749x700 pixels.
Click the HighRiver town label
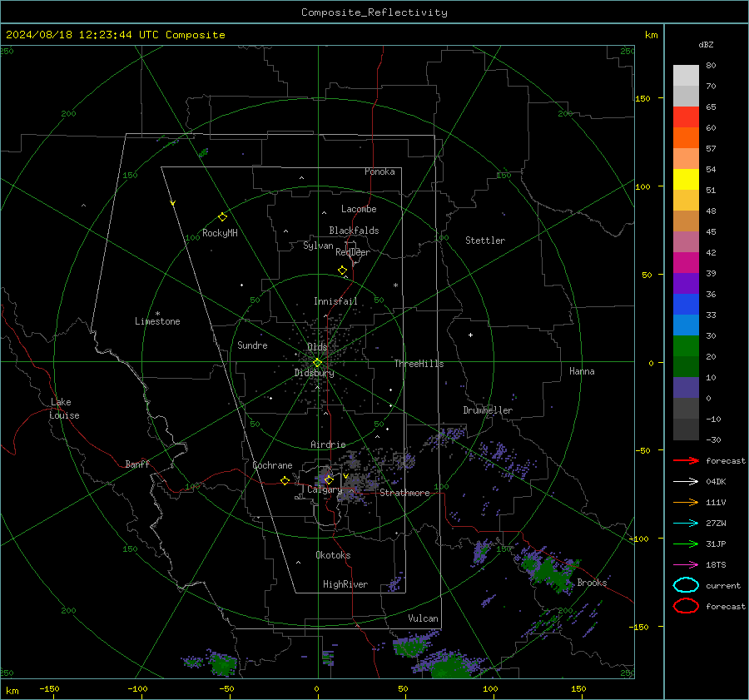point(345,584)
